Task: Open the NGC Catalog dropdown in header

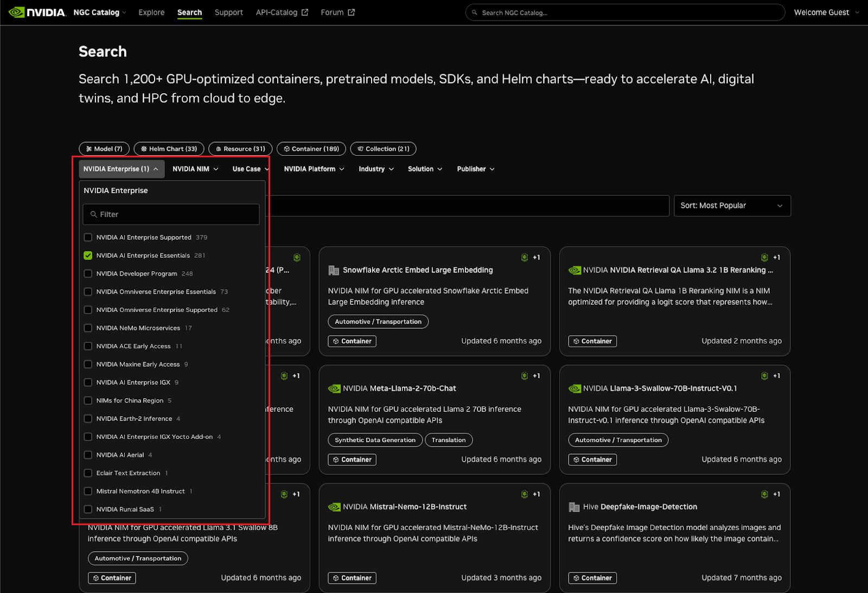Action: click(x=100, y=12)
